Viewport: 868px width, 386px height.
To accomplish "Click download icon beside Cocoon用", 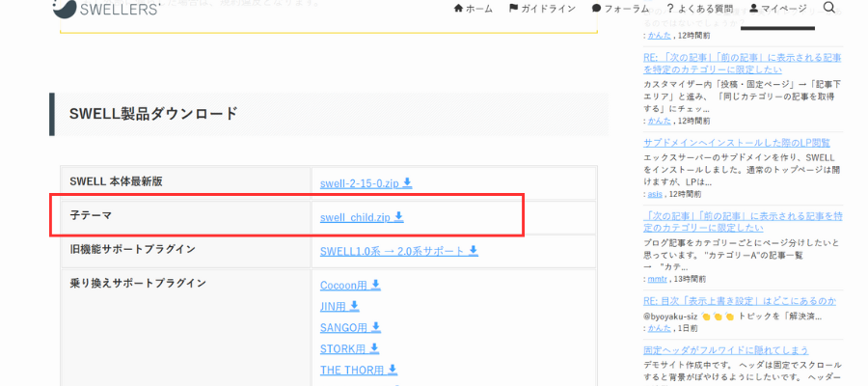I will (376, 285).
